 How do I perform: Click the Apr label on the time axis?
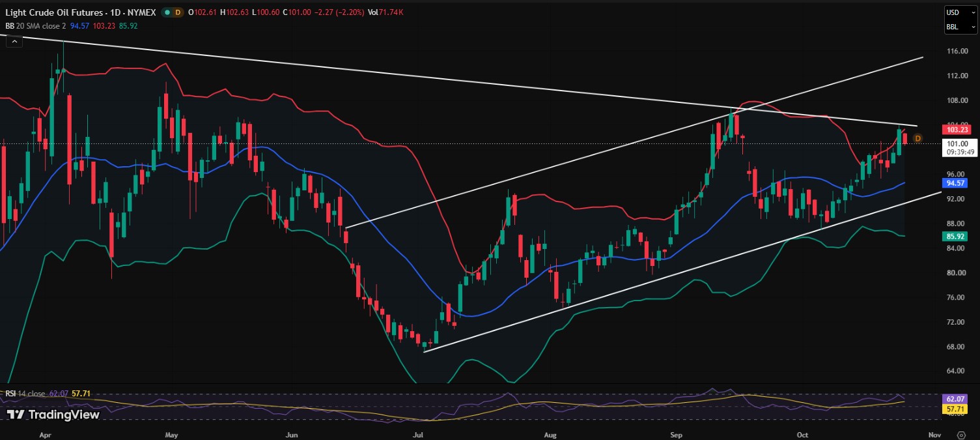tap(45, 434)
